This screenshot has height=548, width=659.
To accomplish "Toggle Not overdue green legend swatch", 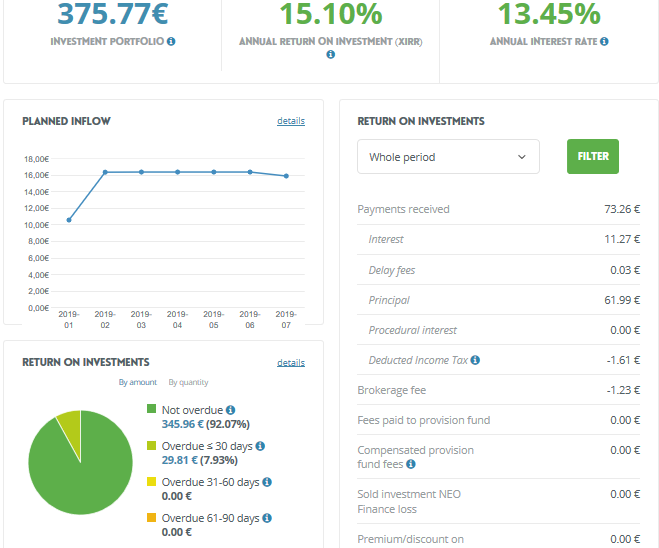I will pos(152,410).
